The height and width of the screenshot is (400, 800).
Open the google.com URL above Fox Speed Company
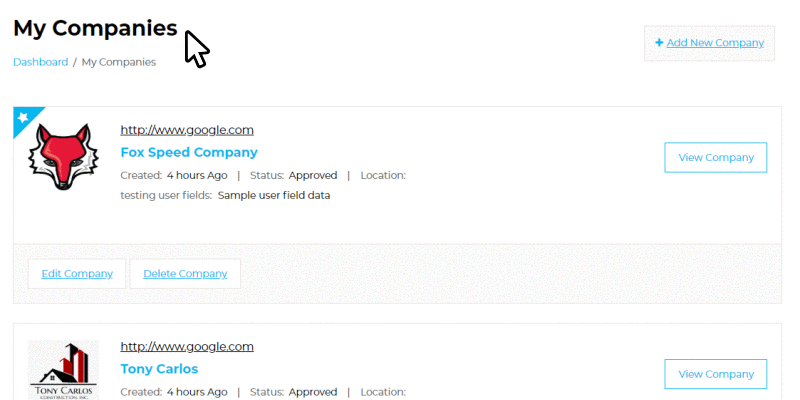pos(187,130)
